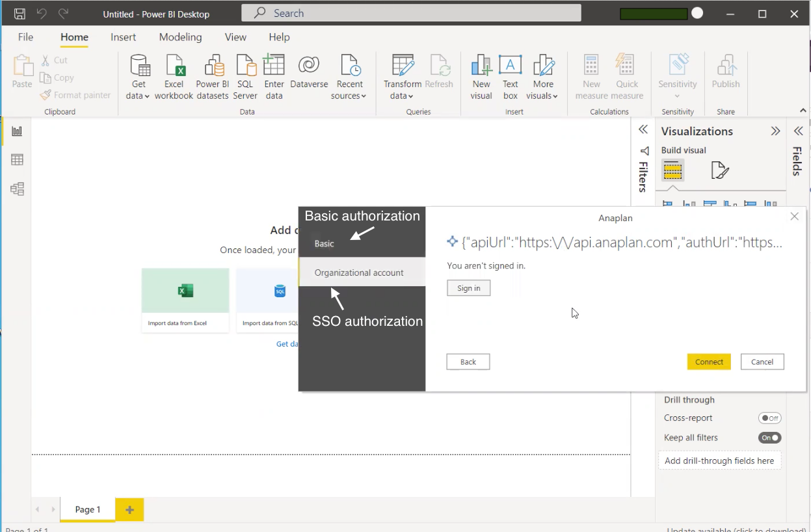Open the Data table view from the sidebar
The height and width of the screenshot is (532, 811).
(17, 159)
